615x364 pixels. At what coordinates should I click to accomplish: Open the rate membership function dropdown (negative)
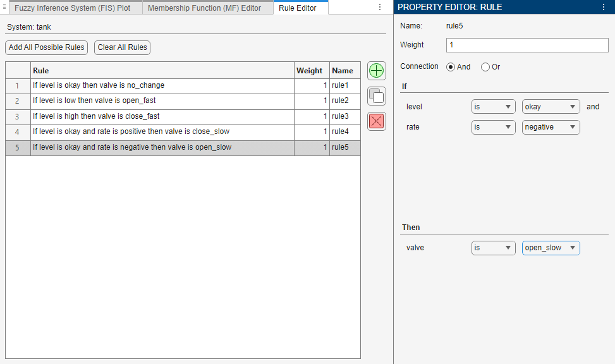pos(551,127)
